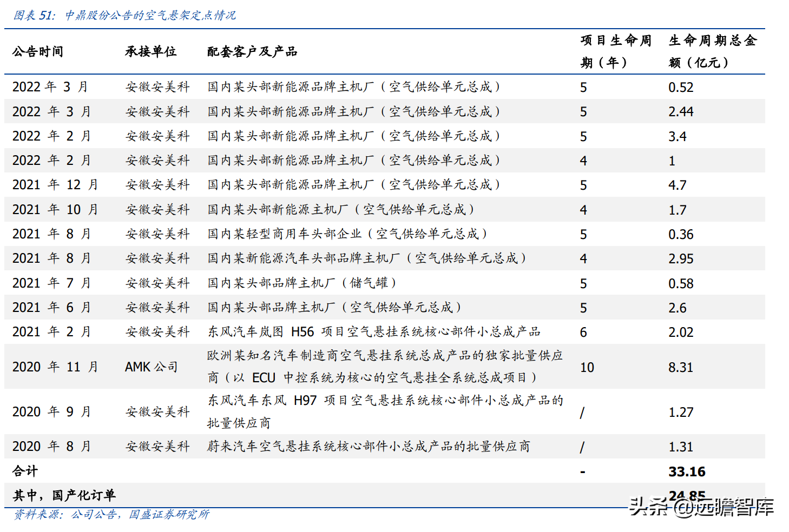This screenshot has width=789, height=532.
Task: Select the amount 2.44
Action: click(x=681, y=112)
